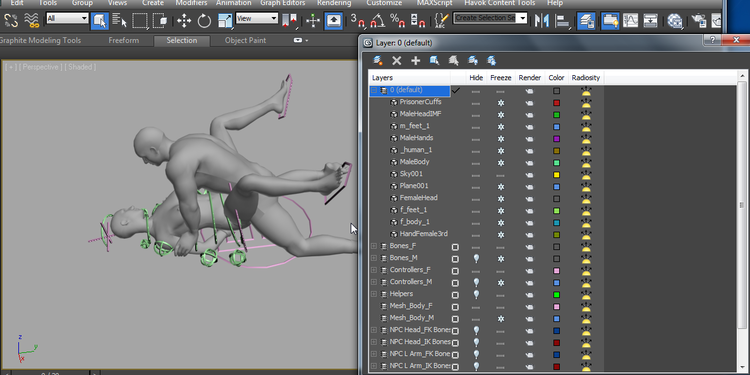
Task: Select the Select and Rotate tool
Action: coord(204,21)
